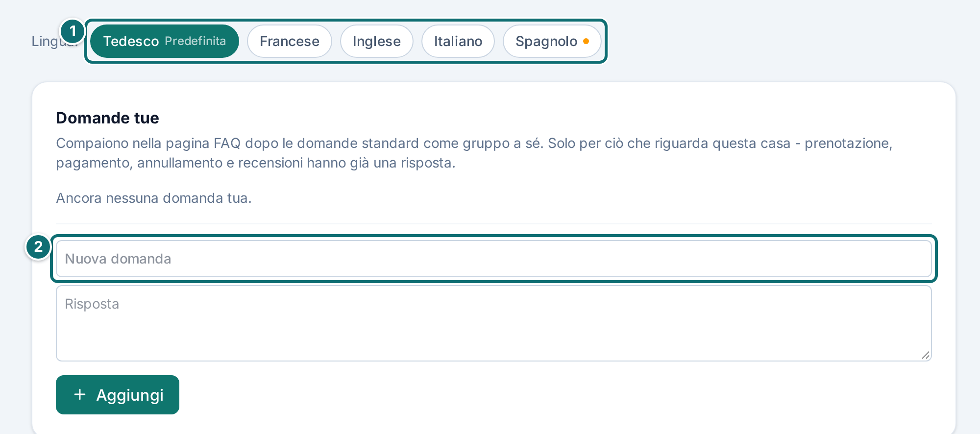Switch to the Inglese language tab
Viewport: 980px width, 434px height.
377,41
